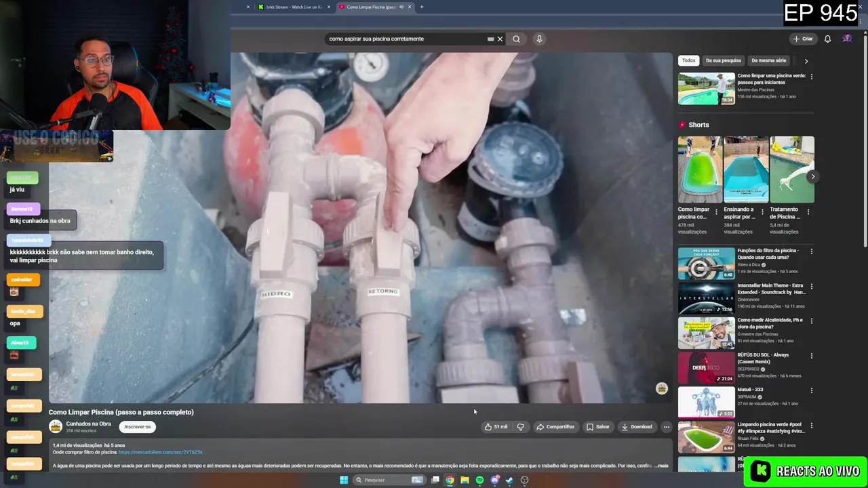The height and width of the screenshot is (488, 868).
Task: Like the video with the thumbs-up icon
Action: [x=488, y=426]
